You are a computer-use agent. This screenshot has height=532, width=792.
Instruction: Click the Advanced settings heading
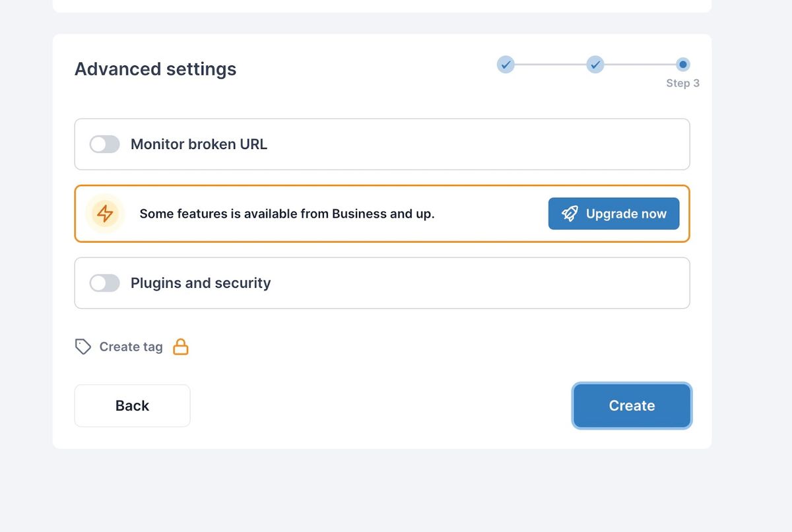tap(155, 69)
